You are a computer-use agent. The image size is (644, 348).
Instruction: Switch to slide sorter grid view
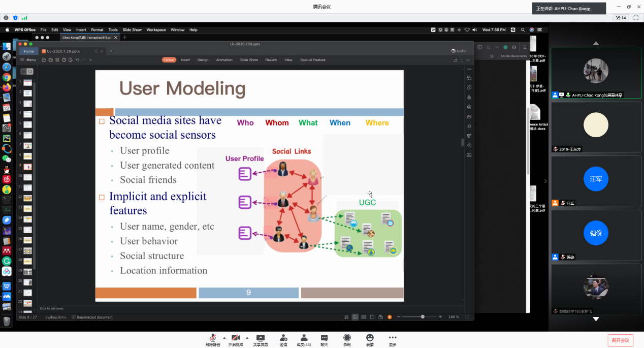364,317
